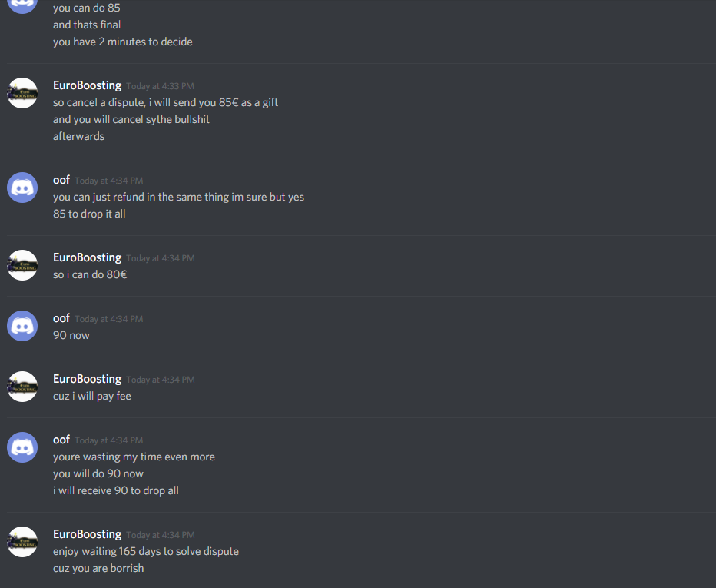Open EuroBoosting avatar near '80€' message
716x588 pixels.
point(22,265)
